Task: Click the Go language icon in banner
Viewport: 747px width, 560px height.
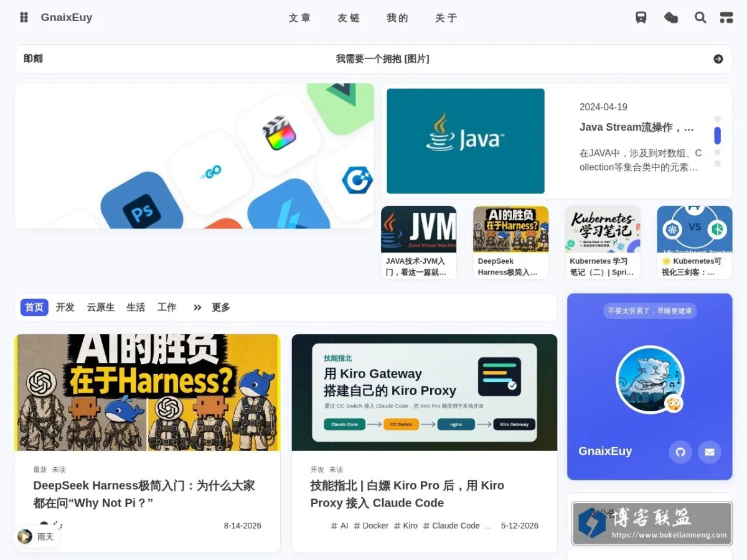Action: tap(210, 172)
